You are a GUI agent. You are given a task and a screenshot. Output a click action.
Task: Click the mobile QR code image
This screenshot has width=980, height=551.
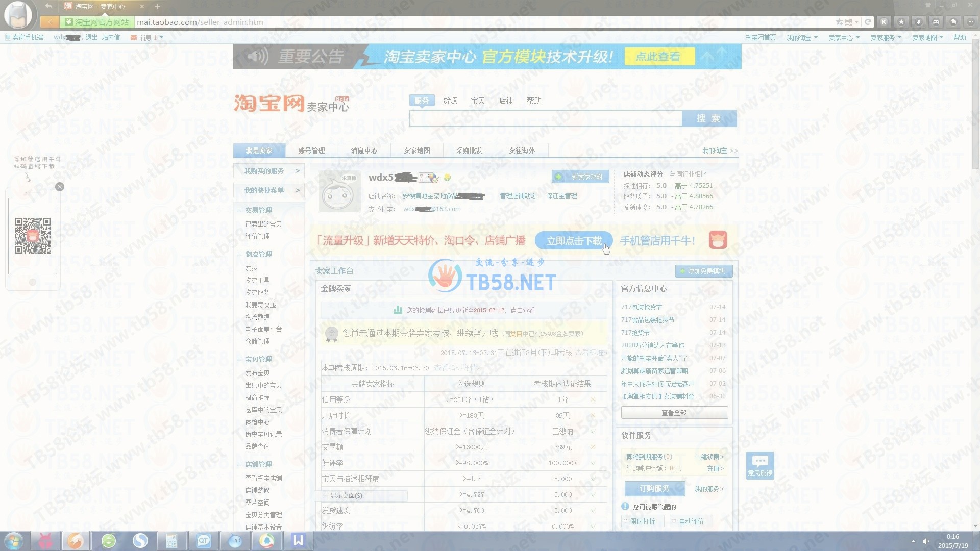point(33,236)
